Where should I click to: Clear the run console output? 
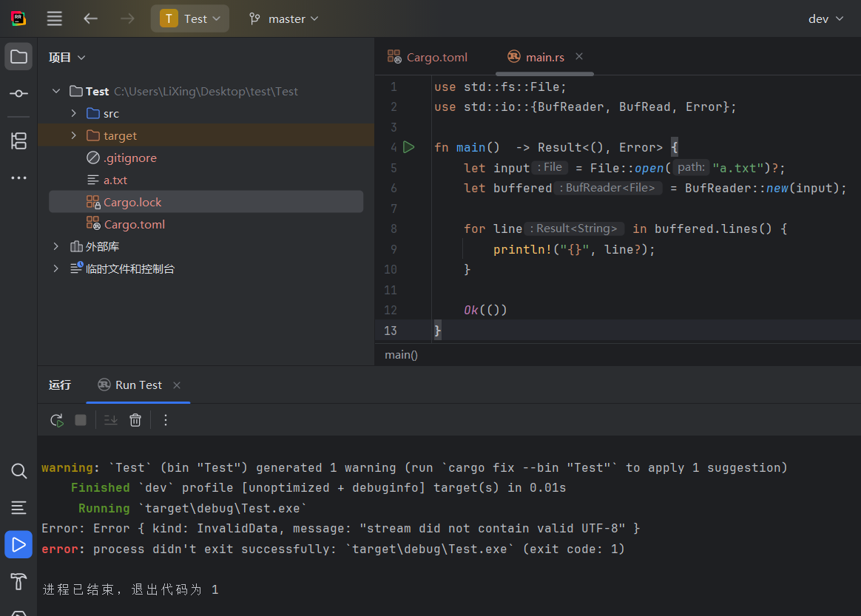(135, 420)
